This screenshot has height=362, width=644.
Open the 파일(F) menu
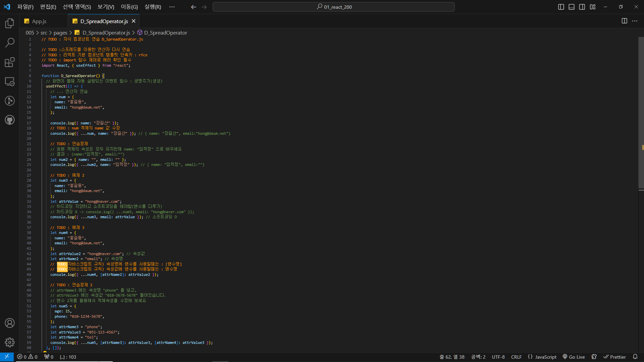click(25, 7)
